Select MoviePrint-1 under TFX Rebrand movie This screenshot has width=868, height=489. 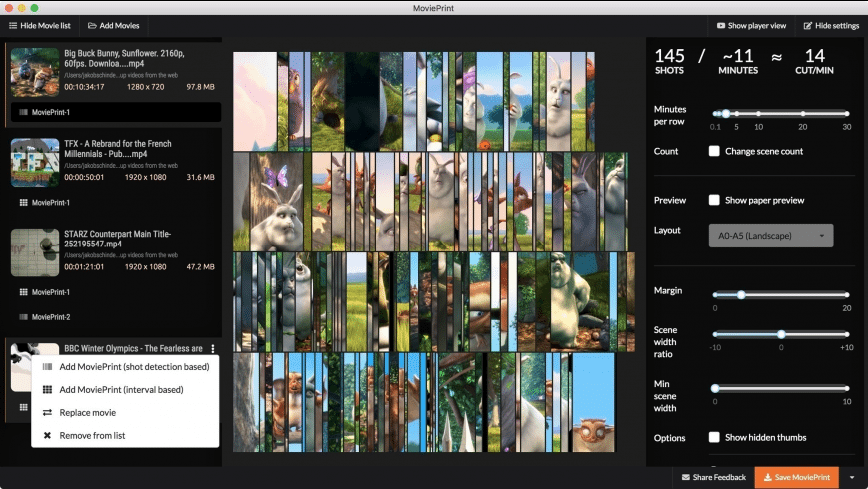(116, 203)
